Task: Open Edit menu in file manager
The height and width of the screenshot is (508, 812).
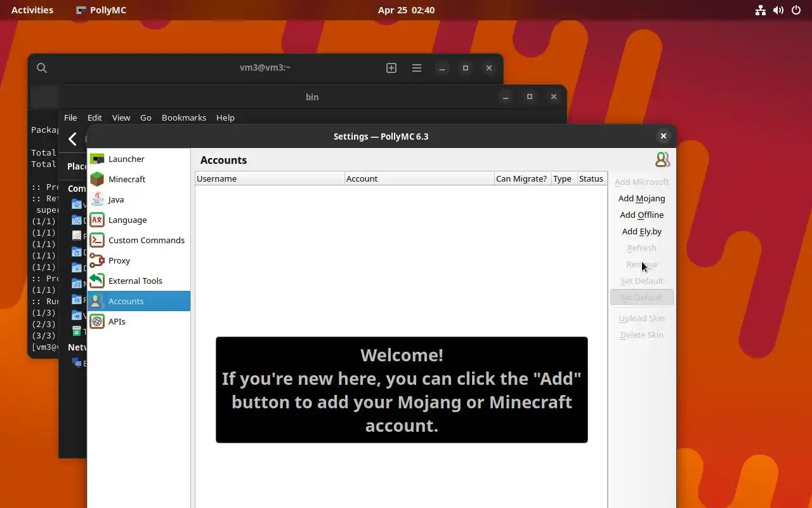Action: tap(95, 117)
